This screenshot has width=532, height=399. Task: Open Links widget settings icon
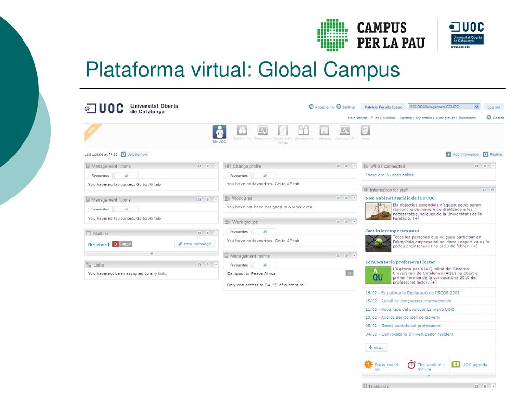(208, 264)
